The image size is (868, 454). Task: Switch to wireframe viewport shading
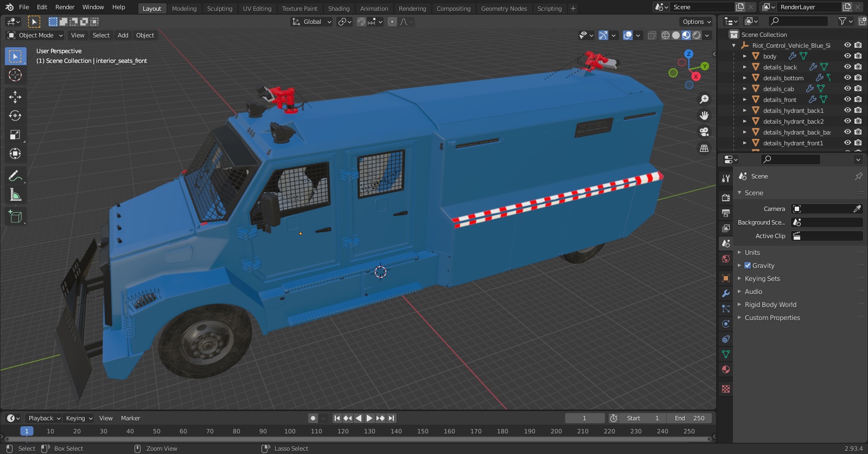point(666,35)
